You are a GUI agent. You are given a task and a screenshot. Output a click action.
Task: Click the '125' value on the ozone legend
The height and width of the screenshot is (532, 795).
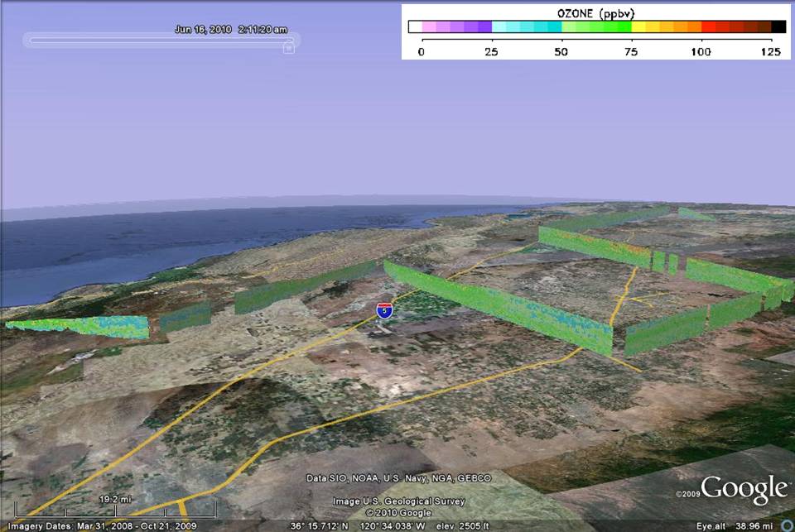click(x=771, y=51)
